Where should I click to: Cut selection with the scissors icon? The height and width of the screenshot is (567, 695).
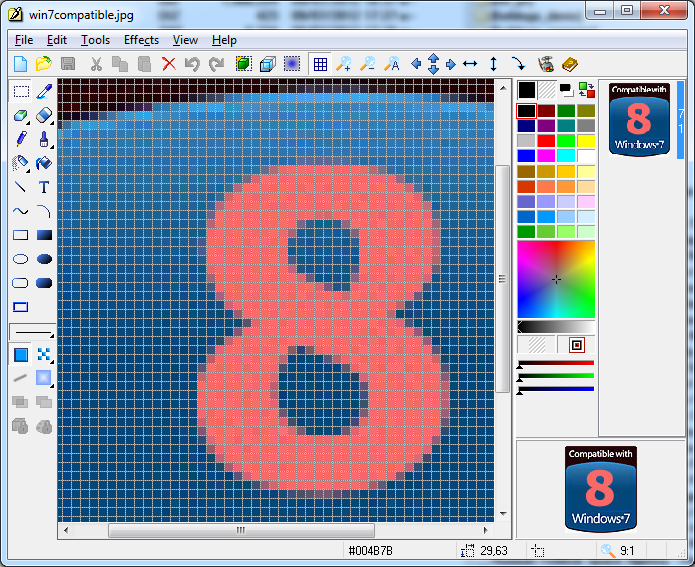pos(96,64)
